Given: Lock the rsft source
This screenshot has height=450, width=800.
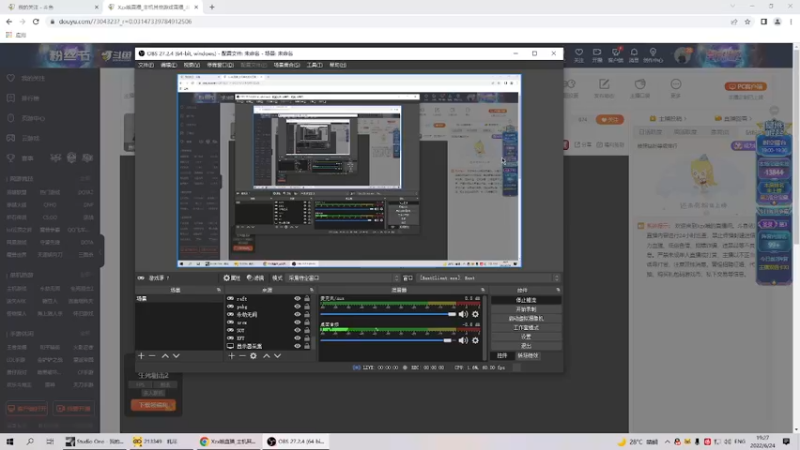Looking at the screenshot, I should point(307,298).
